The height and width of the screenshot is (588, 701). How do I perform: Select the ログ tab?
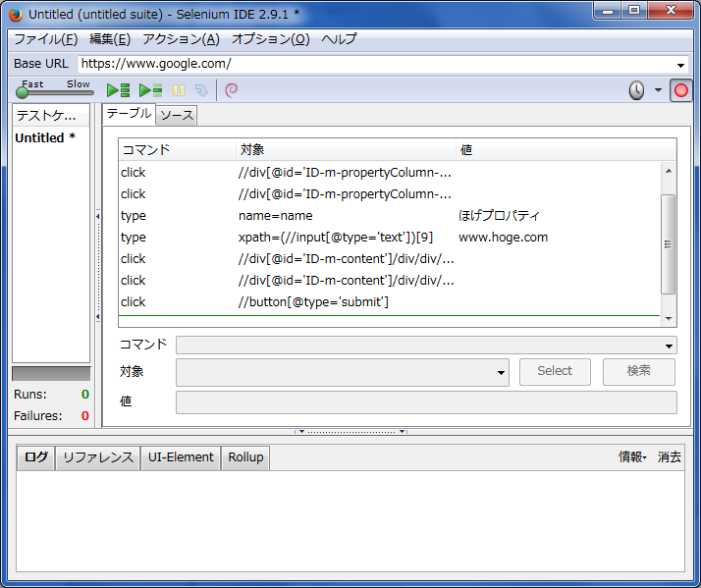tap(35, 457)
